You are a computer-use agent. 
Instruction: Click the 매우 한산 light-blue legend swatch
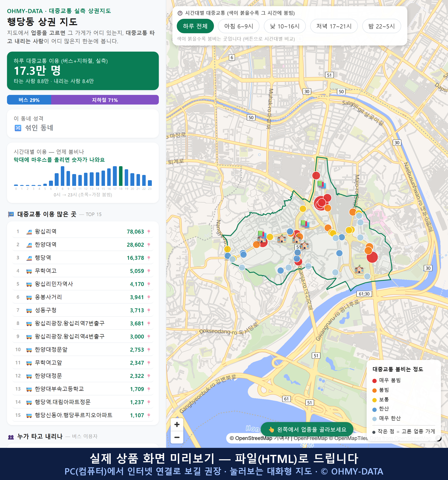[x=374, y=419]
